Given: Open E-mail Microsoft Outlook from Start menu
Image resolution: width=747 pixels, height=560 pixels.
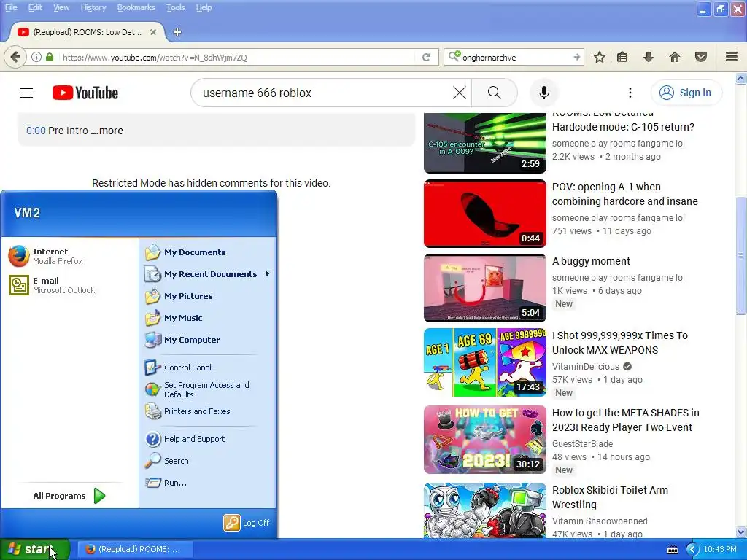Looking at the screenshot, I should 70,285.
